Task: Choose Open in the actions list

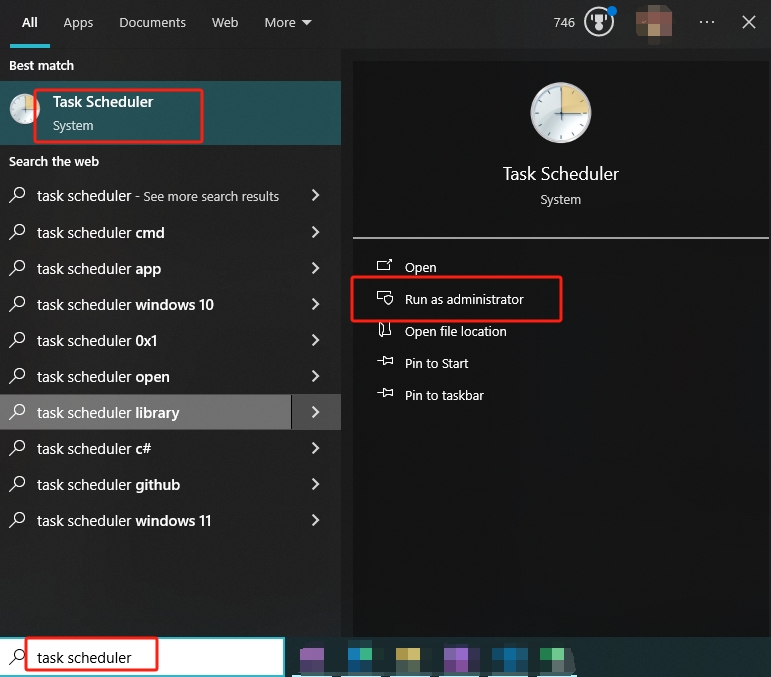Action: 420,267
